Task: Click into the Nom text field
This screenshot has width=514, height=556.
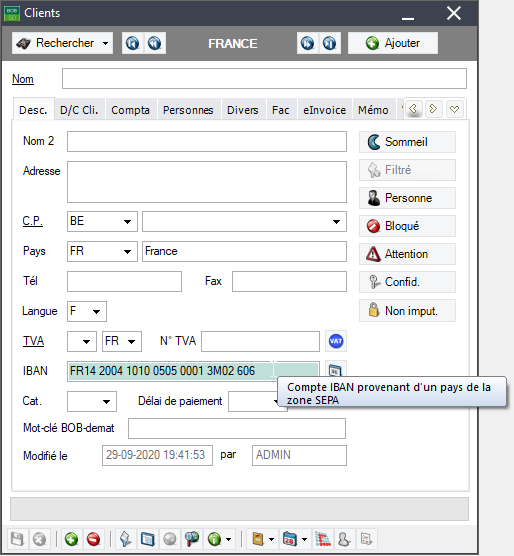Action: pos(264,78)
